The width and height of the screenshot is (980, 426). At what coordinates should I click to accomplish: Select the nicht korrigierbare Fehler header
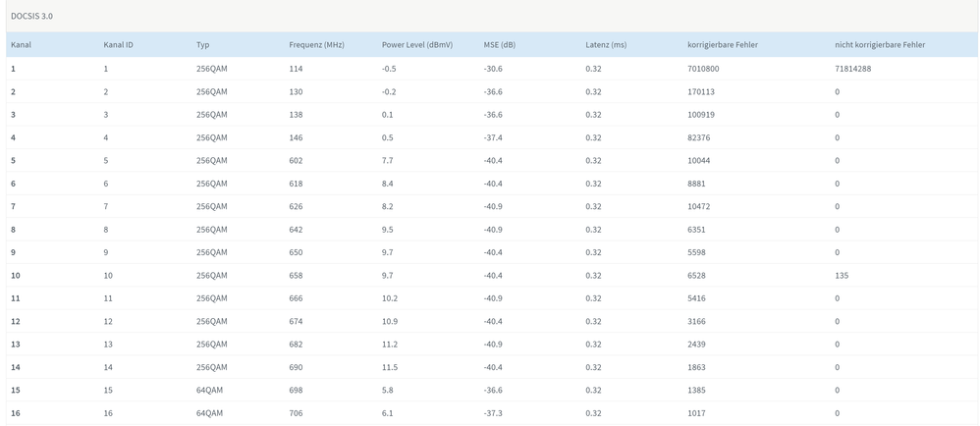click(x=880, y=45)
